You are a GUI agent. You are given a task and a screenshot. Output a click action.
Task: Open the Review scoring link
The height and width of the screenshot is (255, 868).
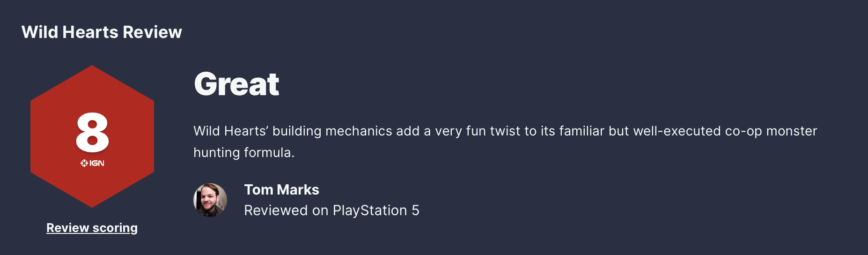point(92,228)
